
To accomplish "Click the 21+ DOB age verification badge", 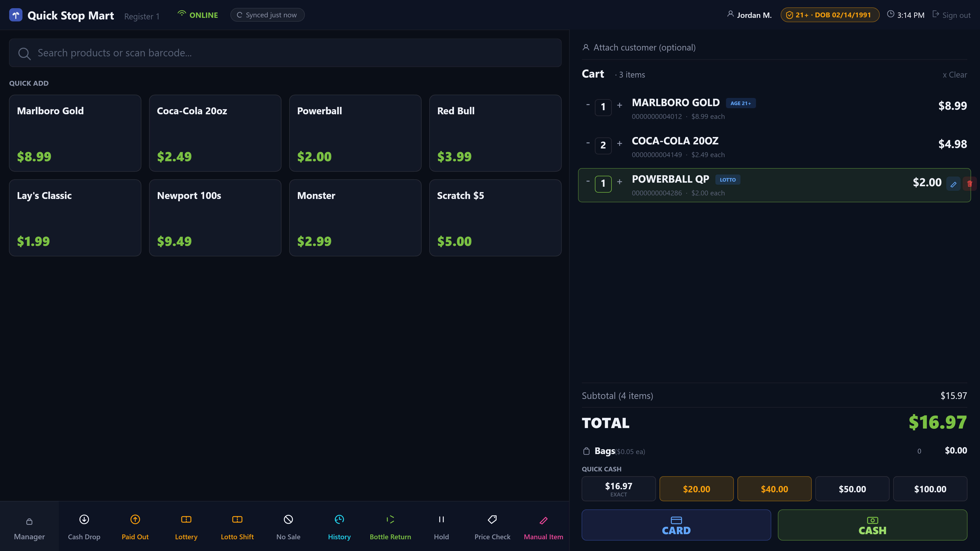I will point(830,15).
